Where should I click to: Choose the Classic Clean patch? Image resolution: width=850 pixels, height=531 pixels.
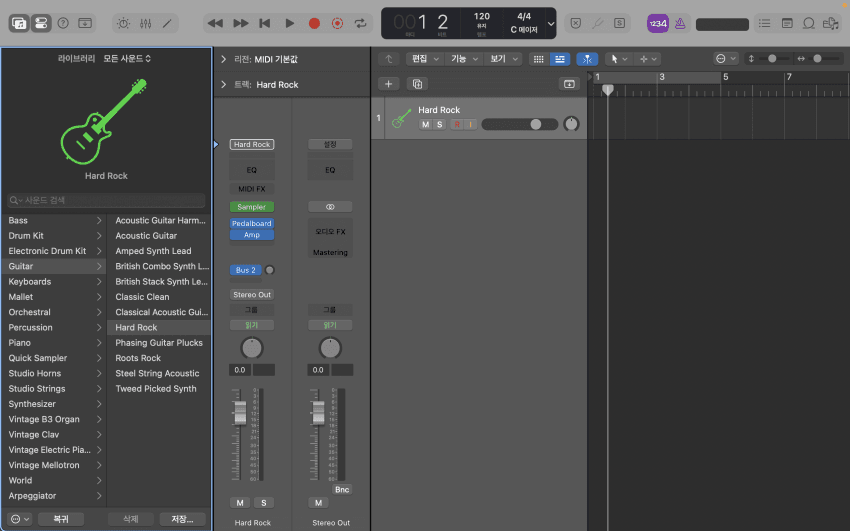[142, 297]
